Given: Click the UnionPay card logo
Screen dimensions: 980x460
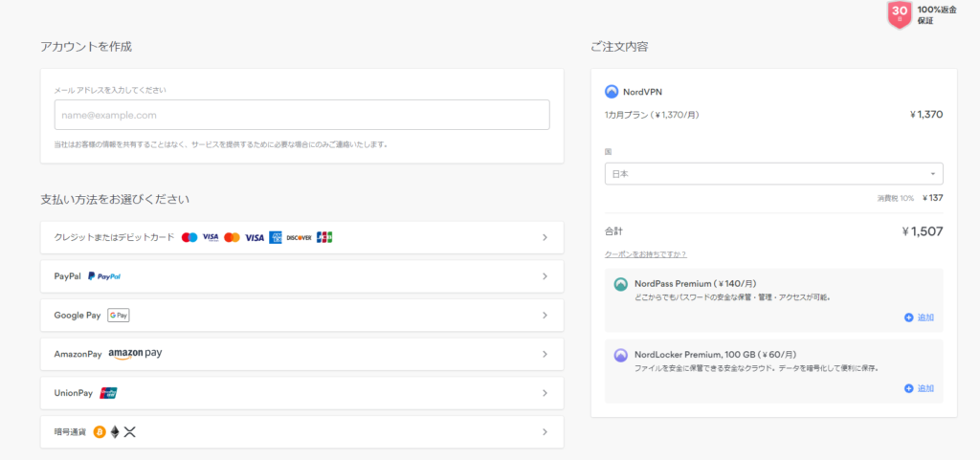Looking at the screenshot, I should [108, 393].
